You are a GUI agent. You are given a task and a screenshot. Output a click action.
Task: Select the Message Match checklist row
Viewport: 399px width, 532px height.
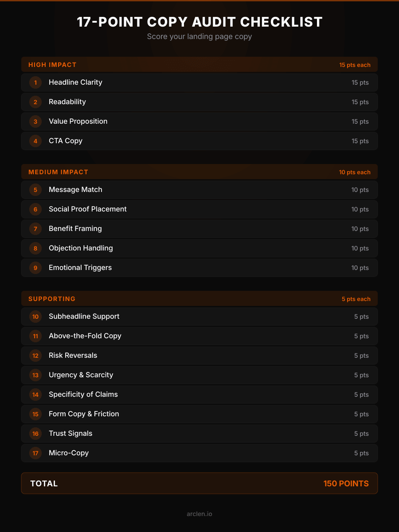click(199, 190)
